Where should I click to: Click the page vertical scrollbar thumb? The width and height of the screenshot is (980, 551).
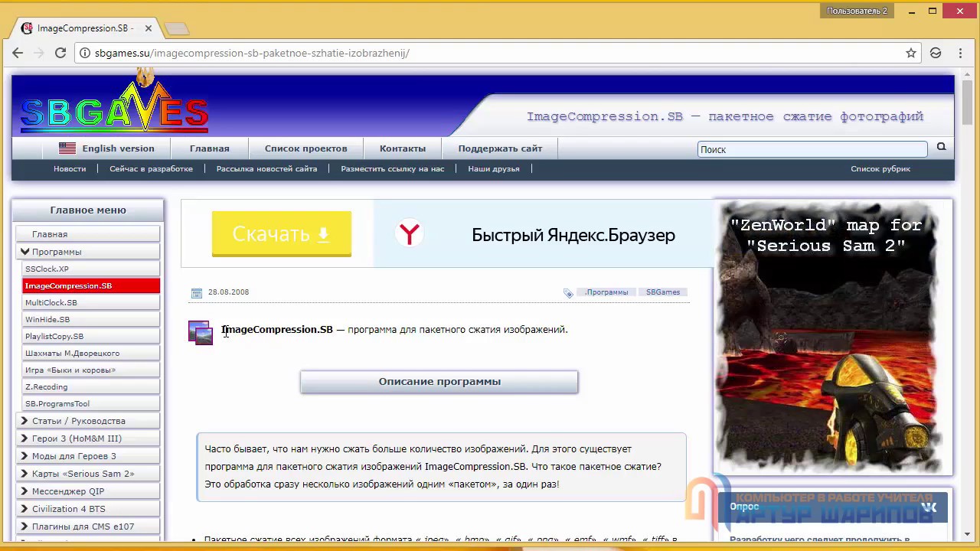point(967,104)
